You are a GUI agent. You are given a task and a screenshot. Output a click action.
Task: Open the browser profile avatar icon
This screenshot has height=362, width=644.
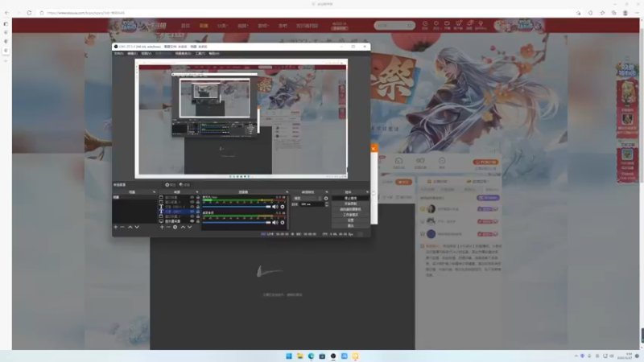pyautogui.click(x=625, y=13)
